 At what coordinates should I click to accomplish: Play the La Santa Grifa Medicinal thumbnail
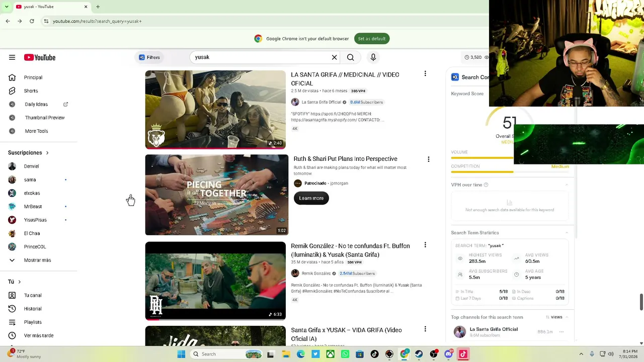pyautogui.click(x=215, y=110)
